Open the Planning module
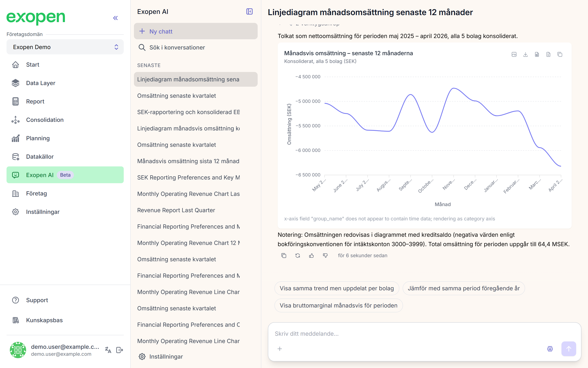 coord(65,138)
